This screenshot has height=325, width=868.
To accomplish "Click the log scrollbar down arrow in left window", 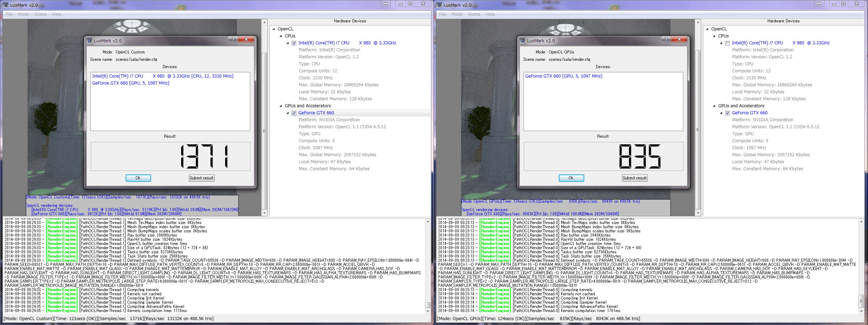I will coord(428,311).
